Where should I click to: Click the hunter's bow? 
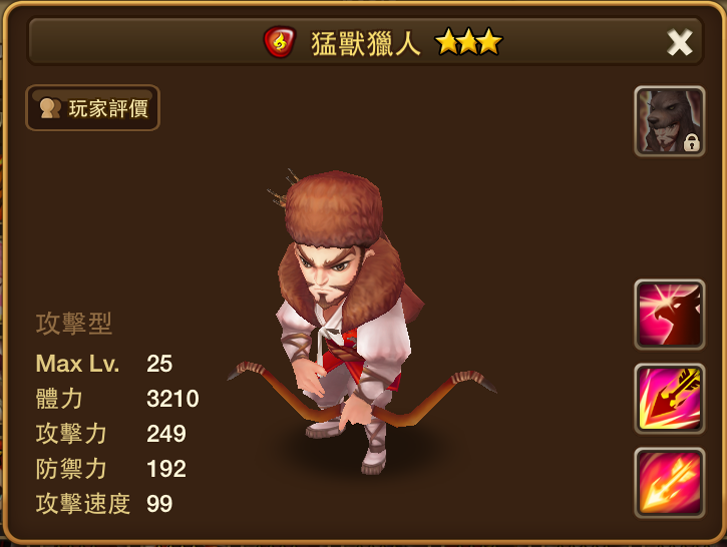(362, 393)
